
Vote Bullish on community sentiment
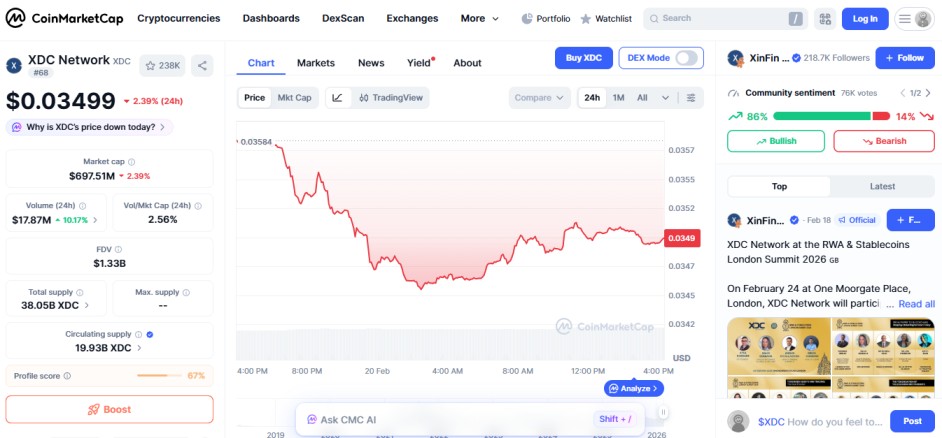click(x=776, y=141)
